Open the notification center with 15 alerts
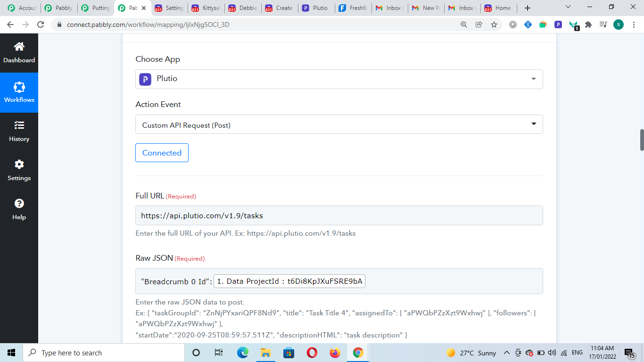 pyautogui.click(x=630, y=353)
